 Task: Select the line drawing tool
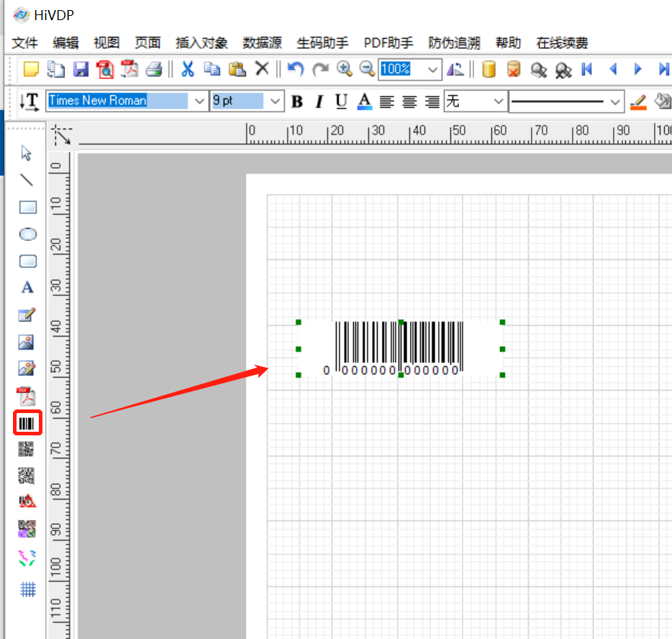point(27,180)
